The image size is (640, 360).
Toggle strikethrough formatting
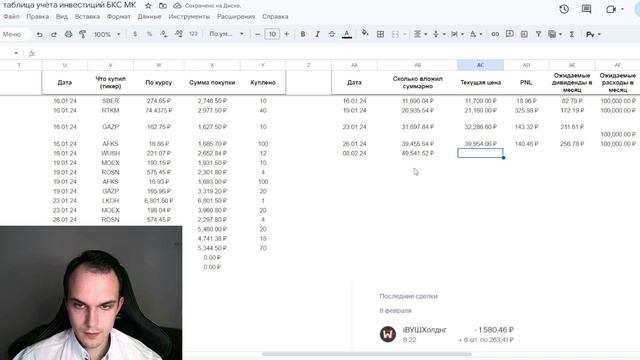pyautogui.click(x=332, y=35)
